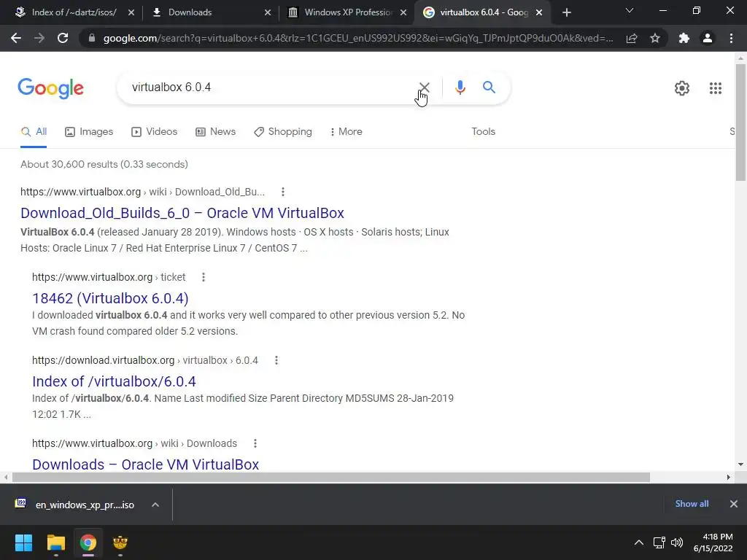Open the Windows Start menu

point(23,542)
